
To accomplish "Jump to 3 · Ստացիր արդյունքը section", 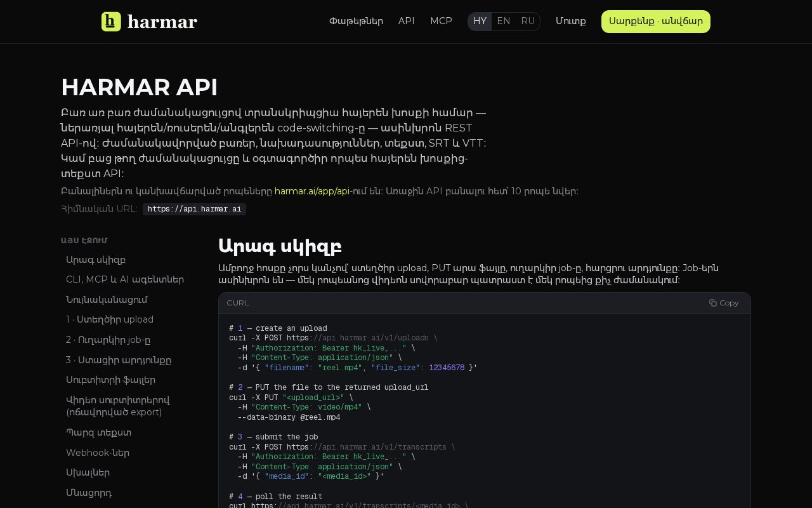I will pyautogui.click(x=119, y=360).
